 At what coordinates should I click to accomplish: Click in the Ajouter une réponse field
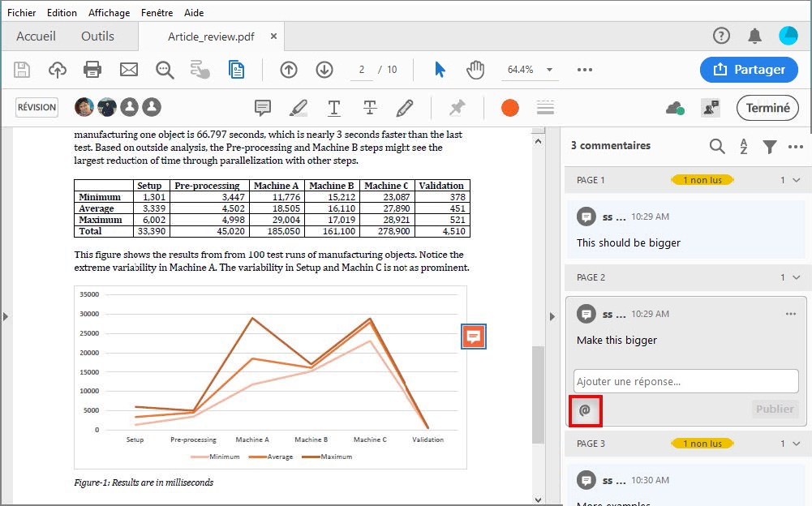coord(685,381)
